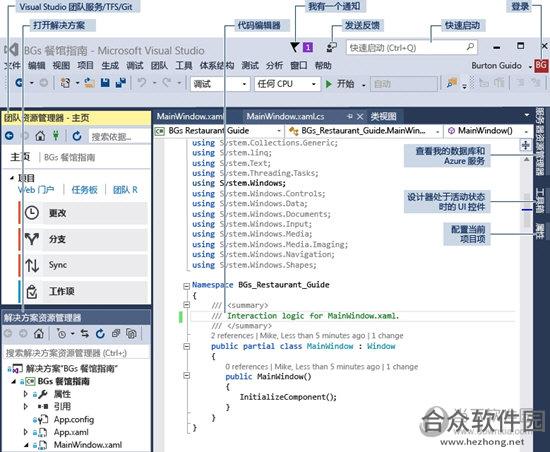
Task: Switch to the MainWindow.xaml tab
Action: point(189,116)
